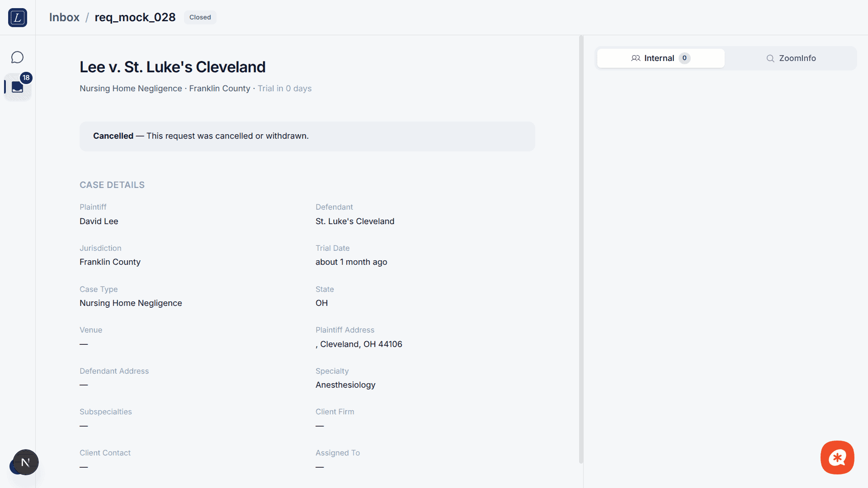This screenshot has width=868, height=488.
Task: Click the Closed status badge
Action: [x=200, y=17]
